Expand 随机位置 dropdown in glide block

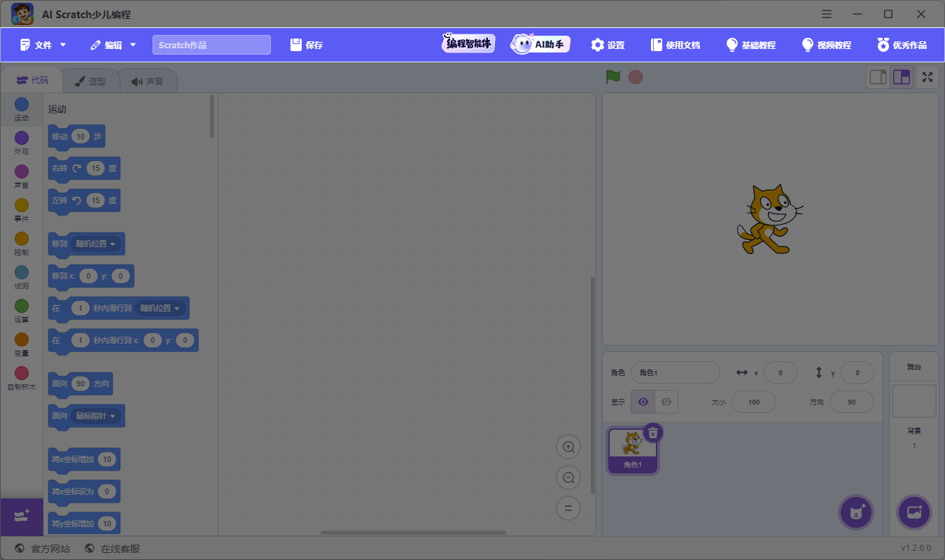[160, 308]
